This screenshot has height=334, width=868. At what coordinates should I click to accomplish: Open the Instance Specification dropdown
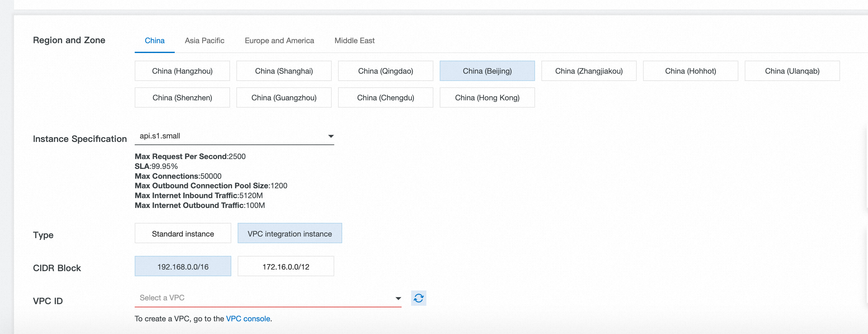(234, 136)
